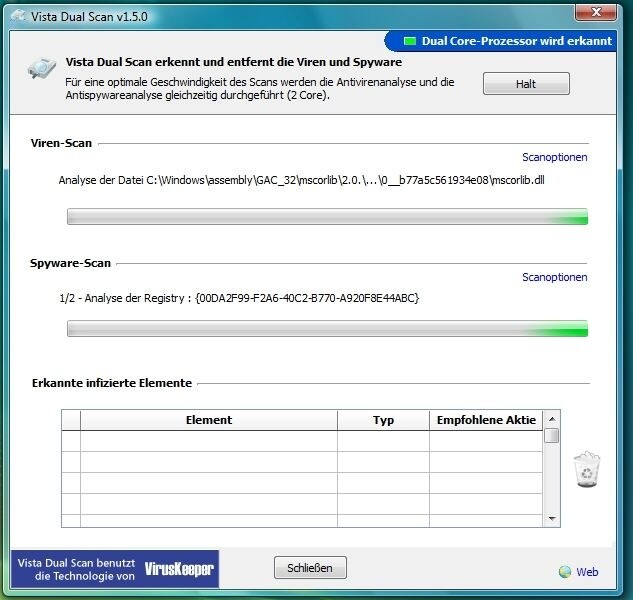The height and width of the screenshot is (600, 633).
Task: Click the Typ column header
Action: pyautogui.click(x=383, y=420)
